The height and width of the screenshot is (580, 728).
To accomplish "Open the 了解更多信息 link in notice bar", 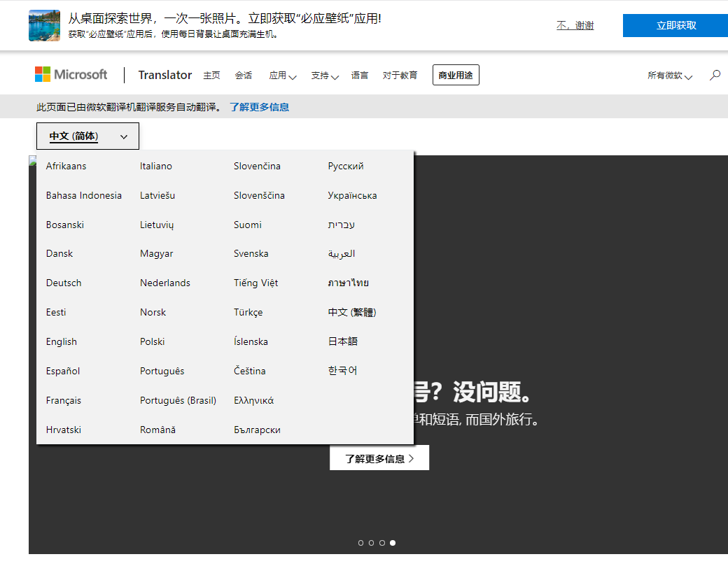I will [259, 107].
